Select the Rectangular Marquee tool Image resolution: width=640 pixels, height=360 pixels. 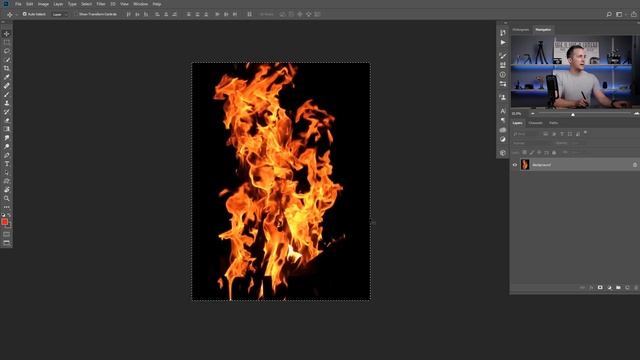point(7,42)
